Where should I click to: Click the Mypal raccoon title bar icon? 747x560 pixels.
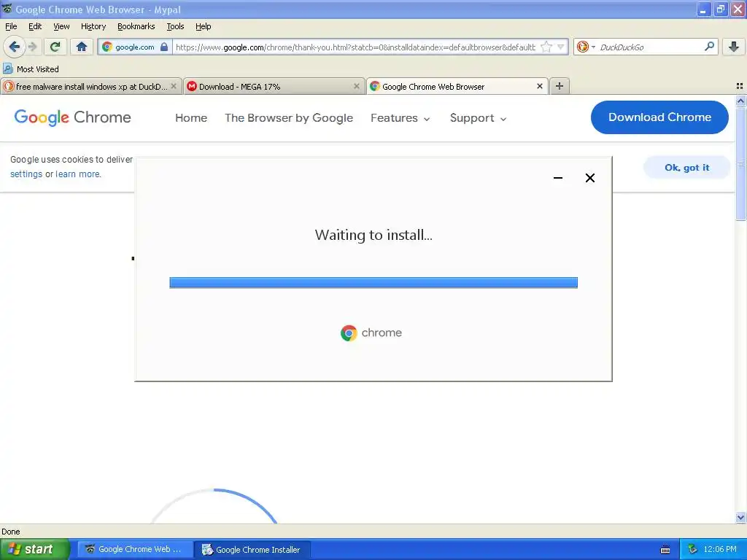(7, 9)
